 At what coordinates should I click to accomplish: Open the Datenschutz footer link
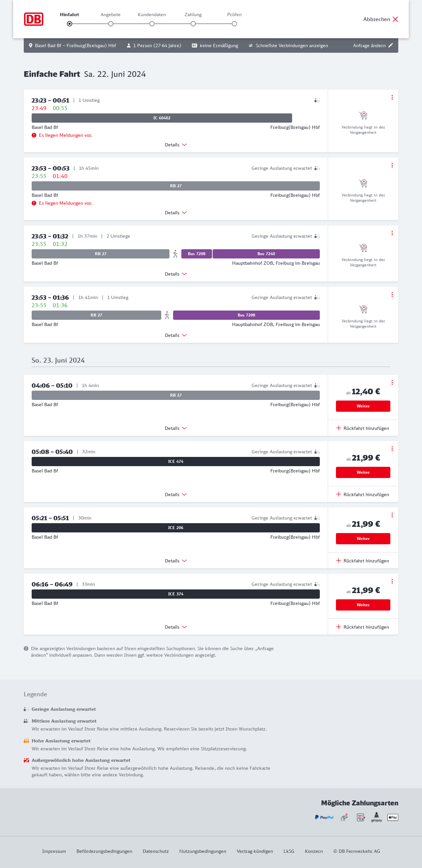(155, 851)
